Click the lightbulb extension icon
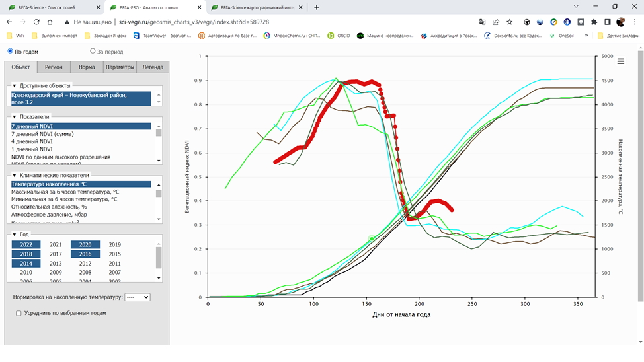644x362 pixels. click(x=581, y=22)
